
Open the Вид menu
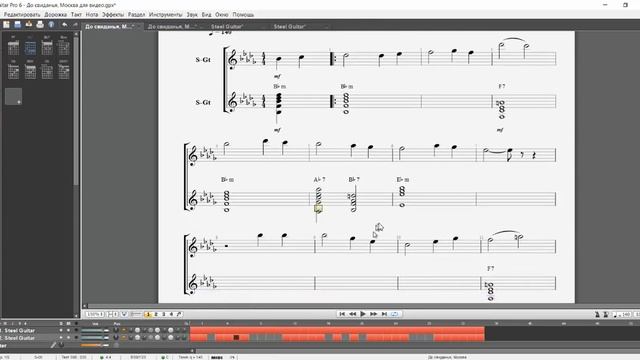tap(207, 14)
